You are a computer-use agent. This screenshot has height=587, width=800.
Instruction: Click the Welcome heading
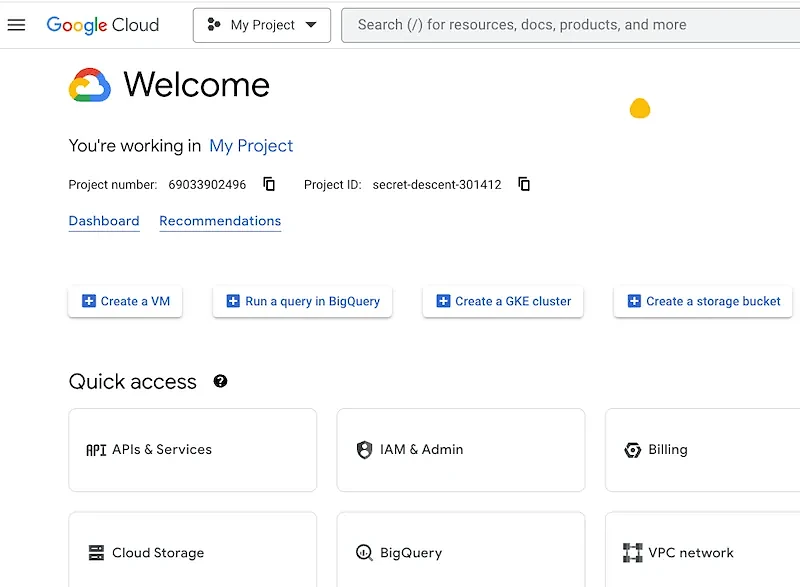(x=197, y=85)
